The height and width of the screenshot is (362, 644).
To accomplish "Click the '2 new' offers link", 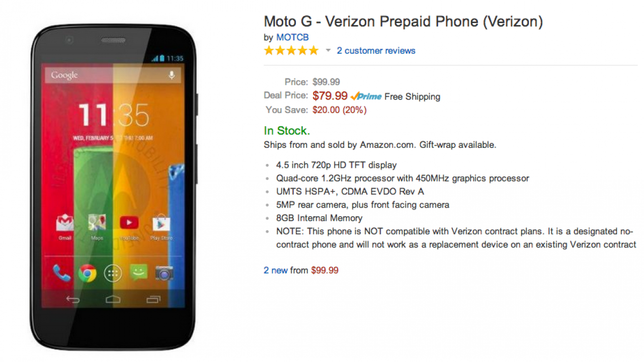I will tap(276, 270).
